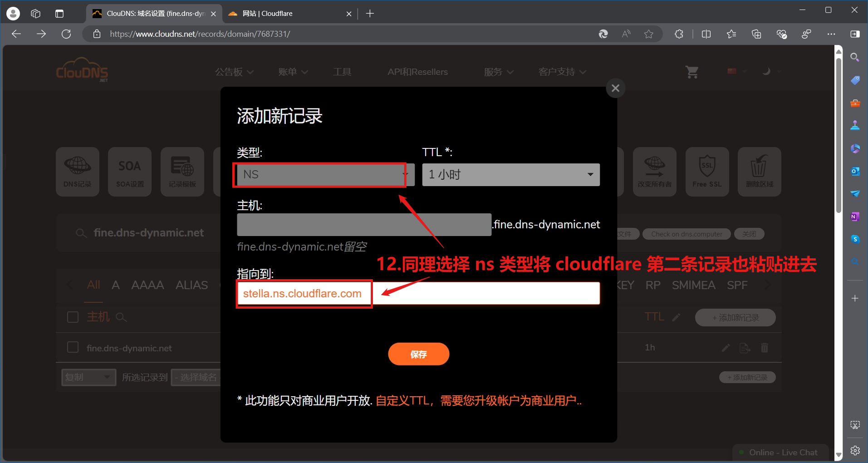This screenshot has height=463, width=868.
Task: Open the 记录模板 icon tile
Action: pos(182,172)
